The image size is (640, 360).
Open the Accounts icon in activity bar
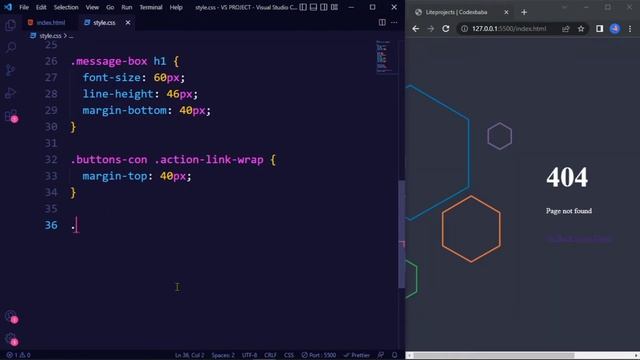[11, 316]
